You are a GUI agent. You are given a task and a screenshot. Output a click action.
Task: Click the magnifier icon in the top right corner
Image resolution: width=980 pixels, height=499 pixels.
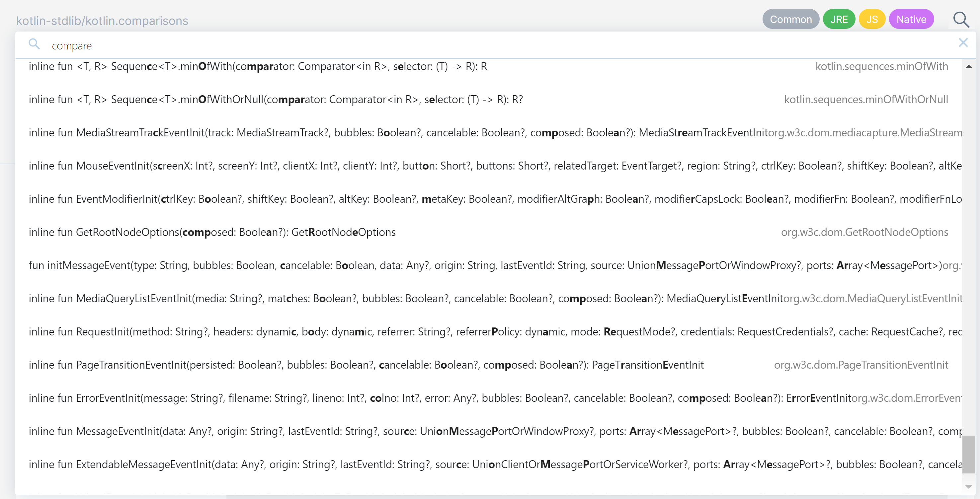tap(961, 19)
